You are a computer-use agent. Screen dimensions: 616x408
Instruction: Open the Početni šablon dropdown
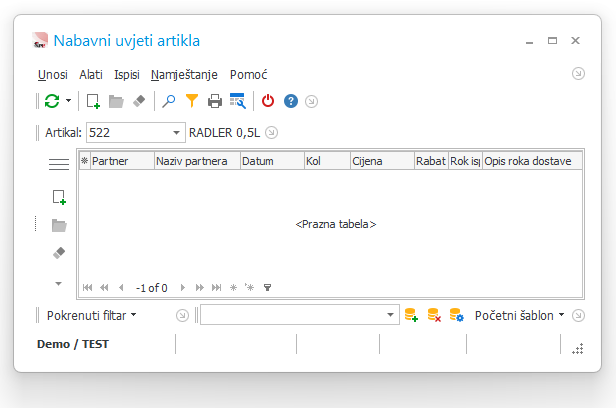point(519,315)
